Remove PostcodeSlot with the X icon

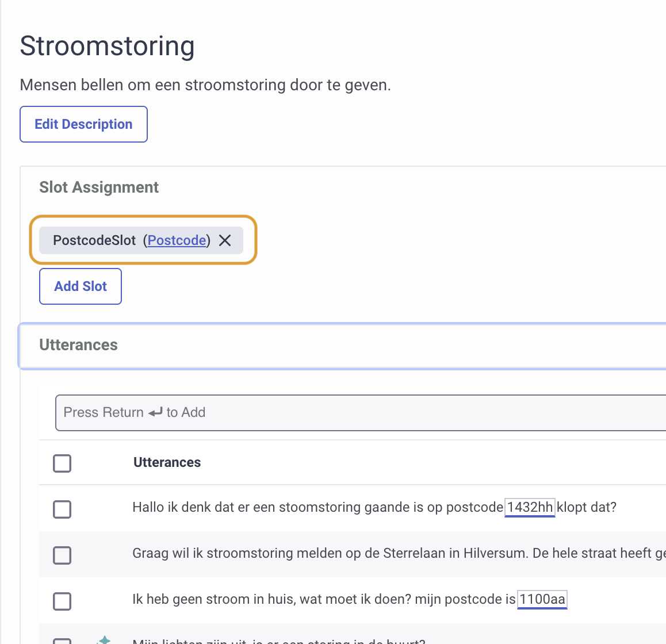225,240
